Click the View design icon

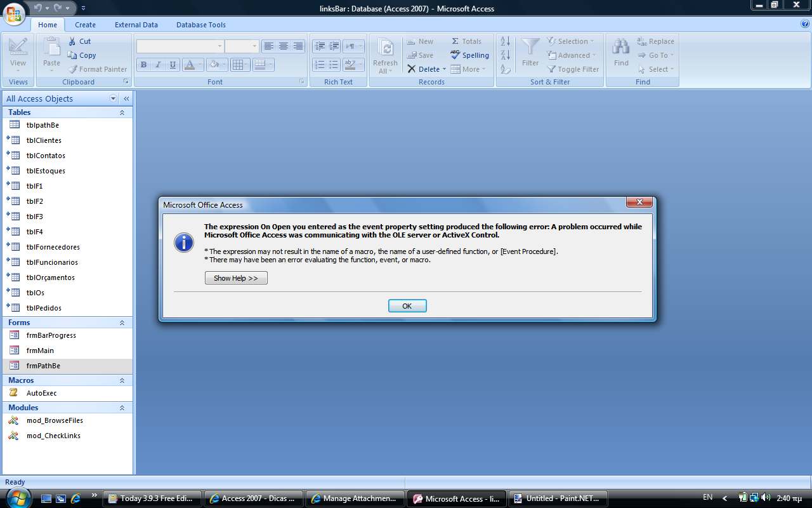pos(18,47)
